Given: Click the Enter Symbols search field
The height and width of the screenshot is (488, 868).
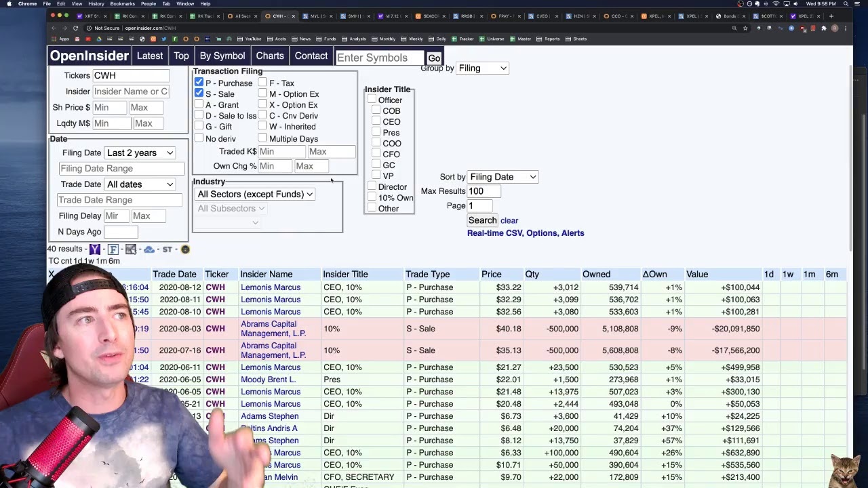Looking at the screenshot, I should point(378,58).
